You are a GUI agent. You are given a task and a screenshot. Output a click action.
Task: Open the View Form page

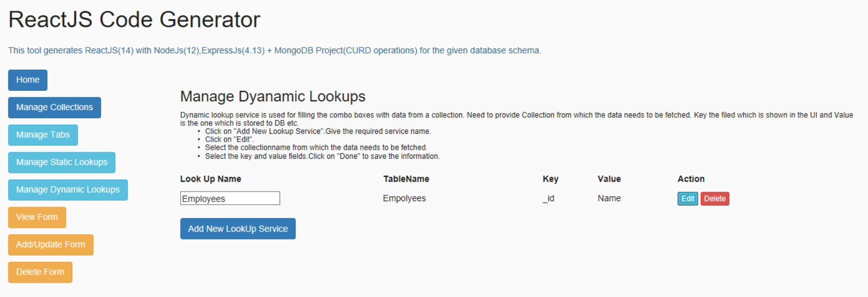[37, 217]
